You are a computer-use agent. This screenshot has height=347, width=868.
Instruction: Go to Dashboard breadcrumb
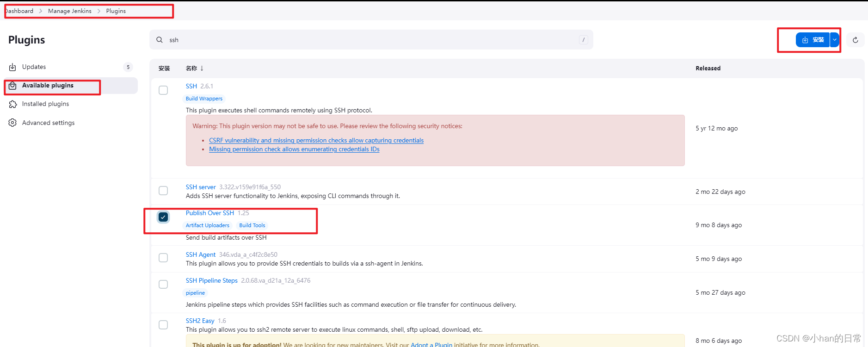pos(19,11)
